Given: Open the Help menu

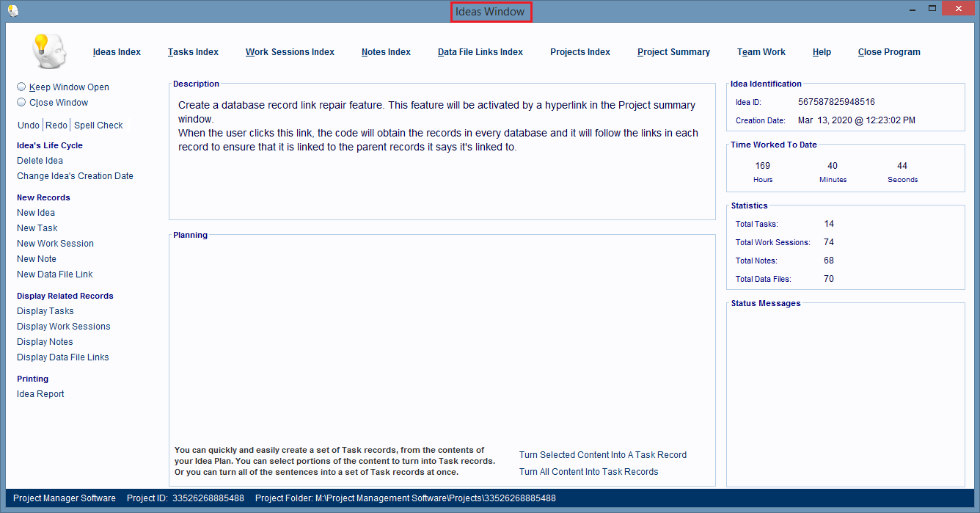Looking at the screenshot, I should (x=822, y=52).
